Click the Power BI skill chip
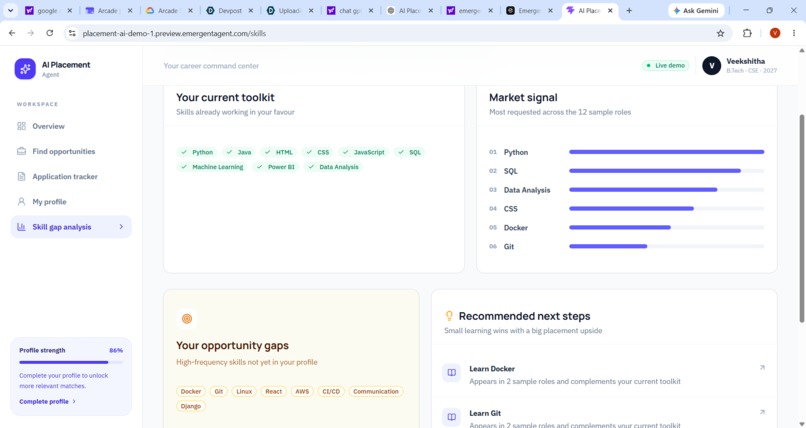This screenshot has width=806, height=428. 276,167
